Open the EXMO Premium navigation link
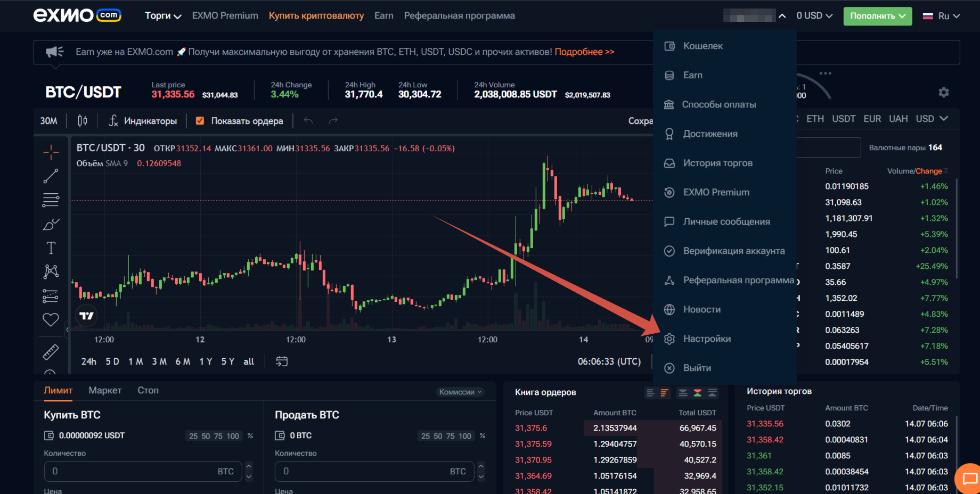 tap(225, 16)
